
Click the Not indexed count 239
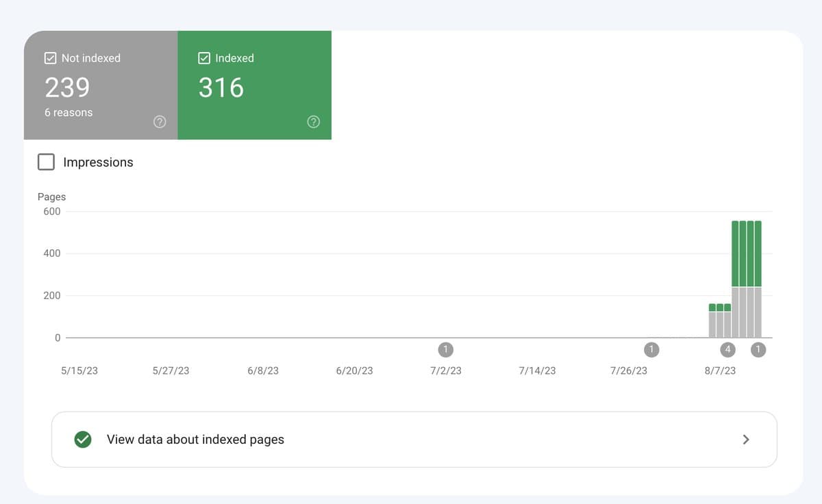point(67,88)
